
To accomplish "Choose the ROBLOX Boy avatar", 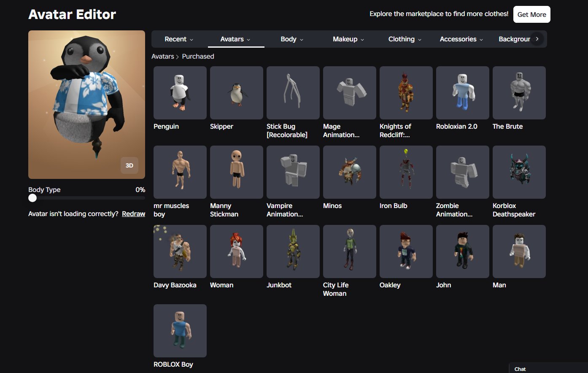I will click(180, 331).
